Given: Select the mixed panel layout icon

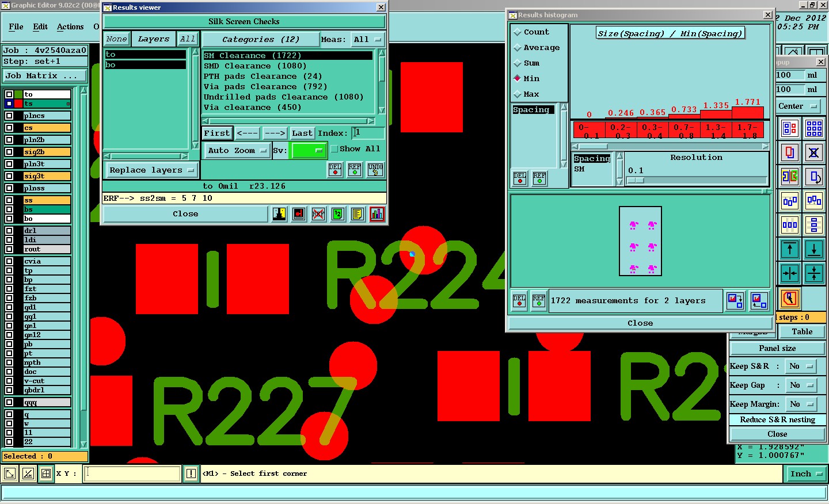Looking at the screenshot, I should (x=790, y=128).
